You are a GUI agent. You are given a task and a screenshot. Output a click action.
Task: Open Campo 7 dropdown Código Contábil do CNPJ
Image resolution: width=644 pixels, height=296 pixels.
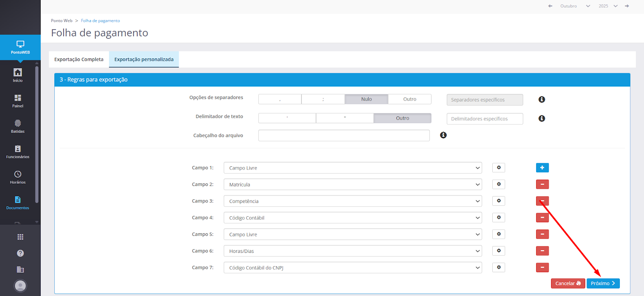(353, 267)
